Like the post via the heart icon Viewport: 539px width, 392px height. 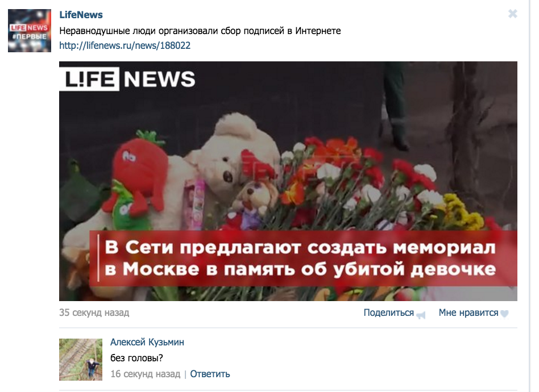504,314
